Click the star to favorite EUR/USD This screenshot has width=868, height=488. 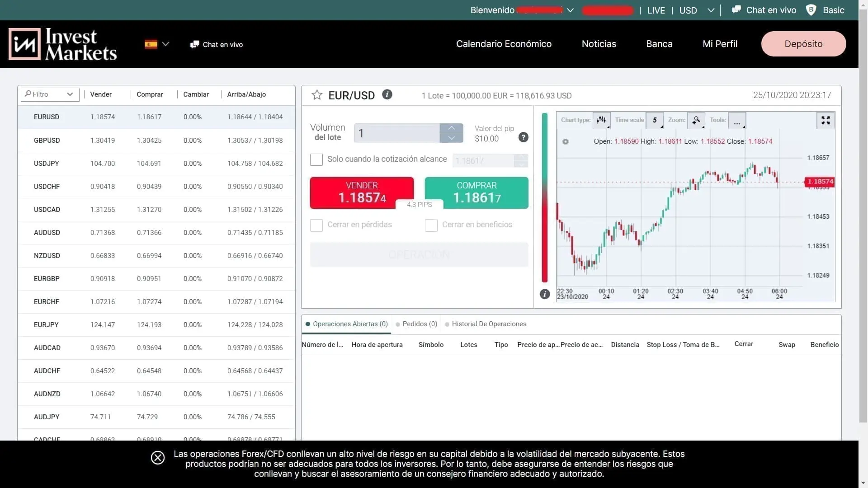click(316, 95)
